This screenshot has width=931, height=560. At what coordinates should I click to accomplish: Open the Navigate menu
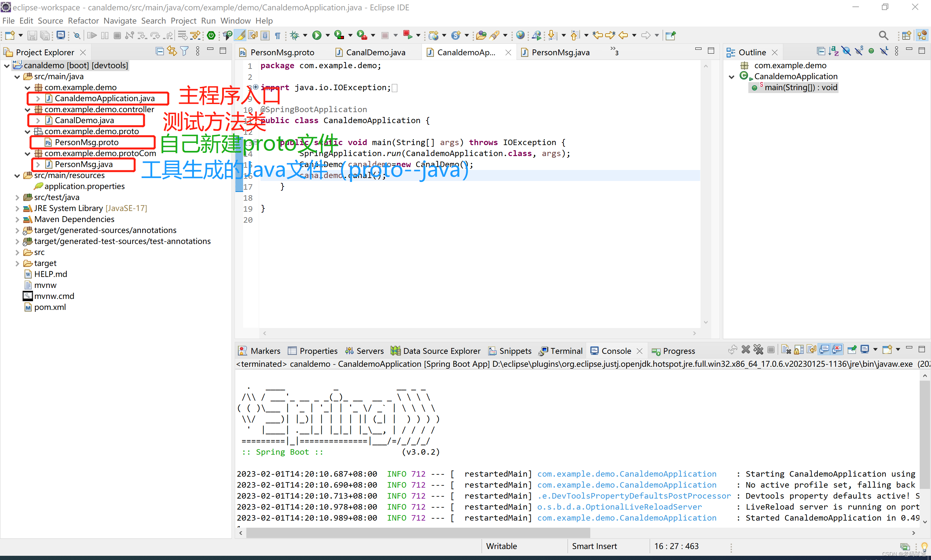coord(120,21)
